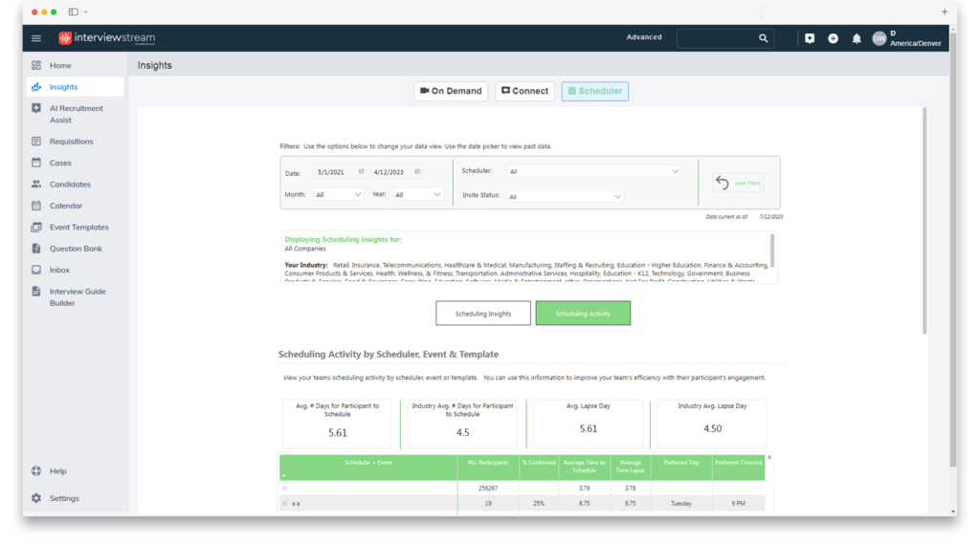
Task: Open the Month filter dropdown
Action: coord(338,195)
